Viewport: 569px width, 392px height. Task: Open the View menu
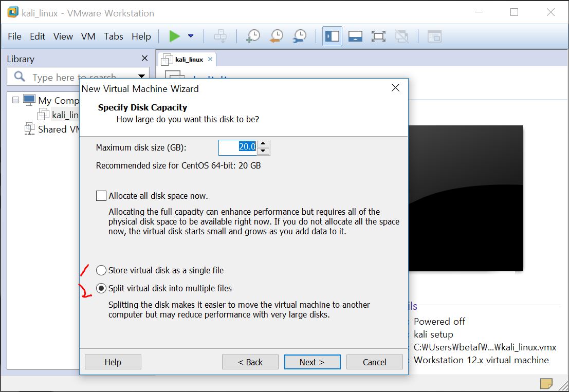(63, 36)
